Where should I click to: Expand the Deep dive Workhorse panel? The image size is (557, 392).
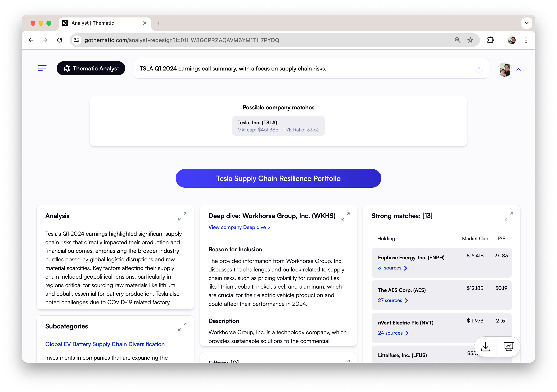pyautogui.click(x=345, y=216)
